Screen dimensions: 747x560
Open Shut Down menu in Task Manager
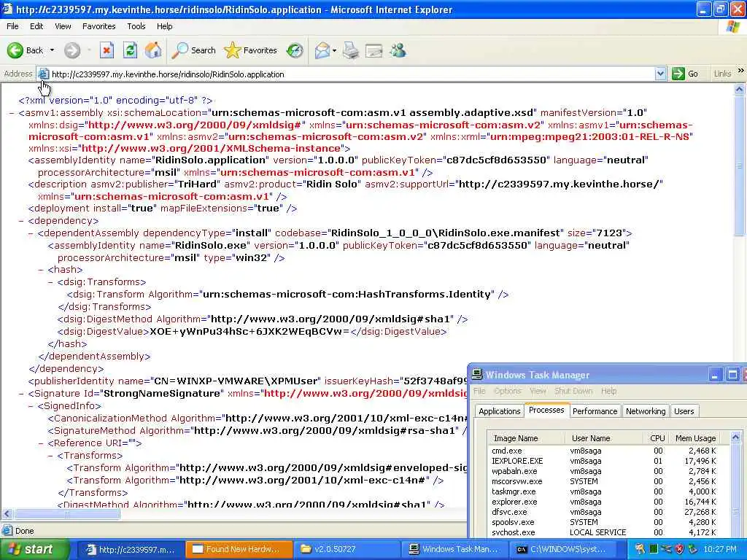click(573, 391)
